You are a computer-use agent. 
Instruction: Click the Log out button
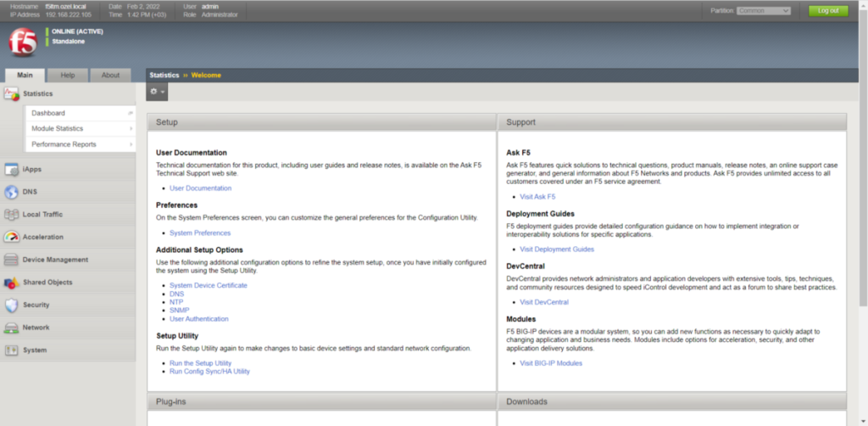(828, 10)
